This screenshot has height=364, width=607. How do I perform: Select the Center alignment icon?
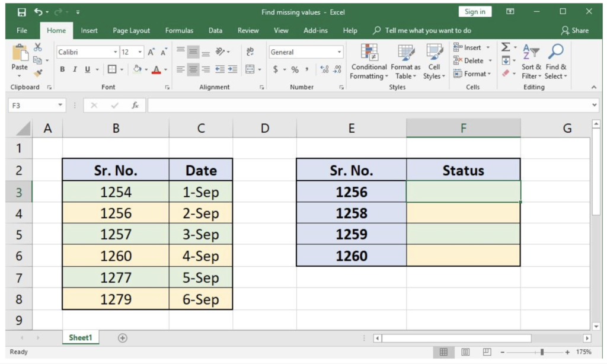[x=193, y=69]
